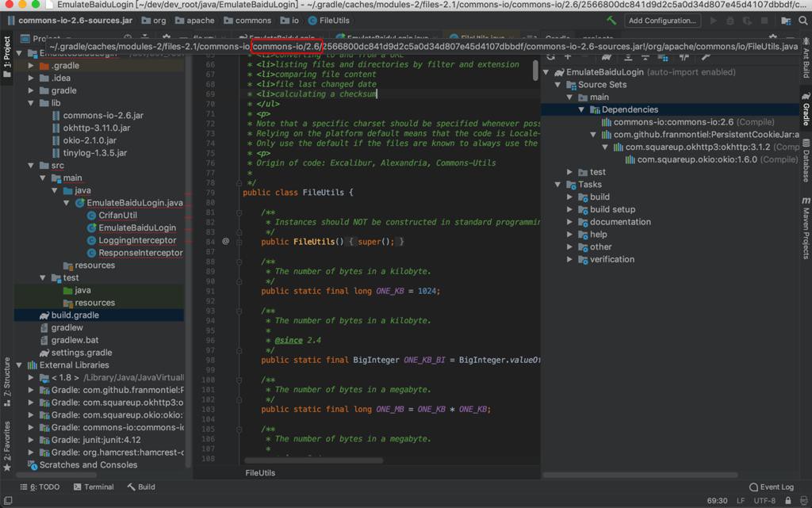Click the UTF-8 encoding selector
Viewport: 812px width, 508px height.
tap(764, 501)
